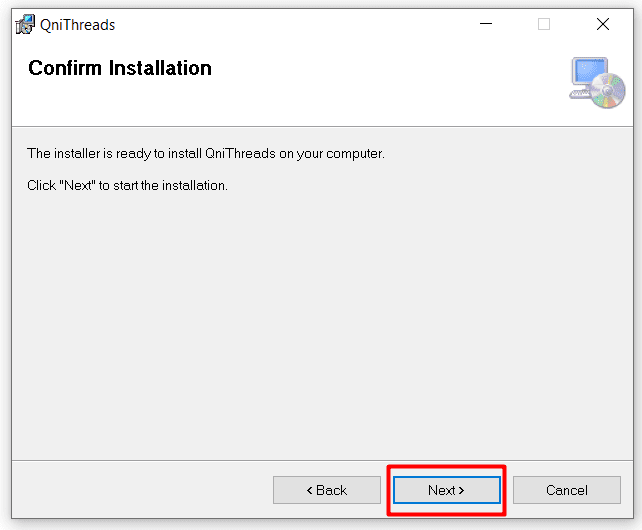Viewport: 642px width, 530px height.
Task: Click the Confirm Installation heading
Action: 120,68
